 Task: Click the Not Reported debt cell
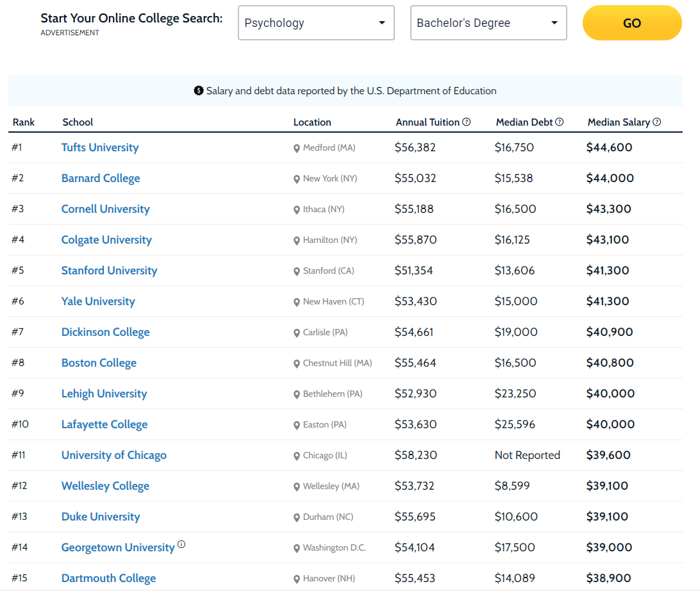527,455
